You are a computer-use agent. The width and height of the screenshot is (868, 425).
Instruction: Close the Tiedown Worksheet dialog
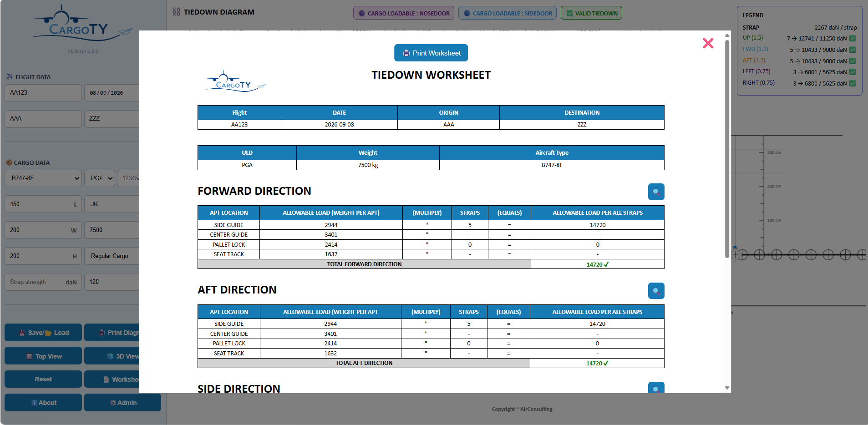708,43
